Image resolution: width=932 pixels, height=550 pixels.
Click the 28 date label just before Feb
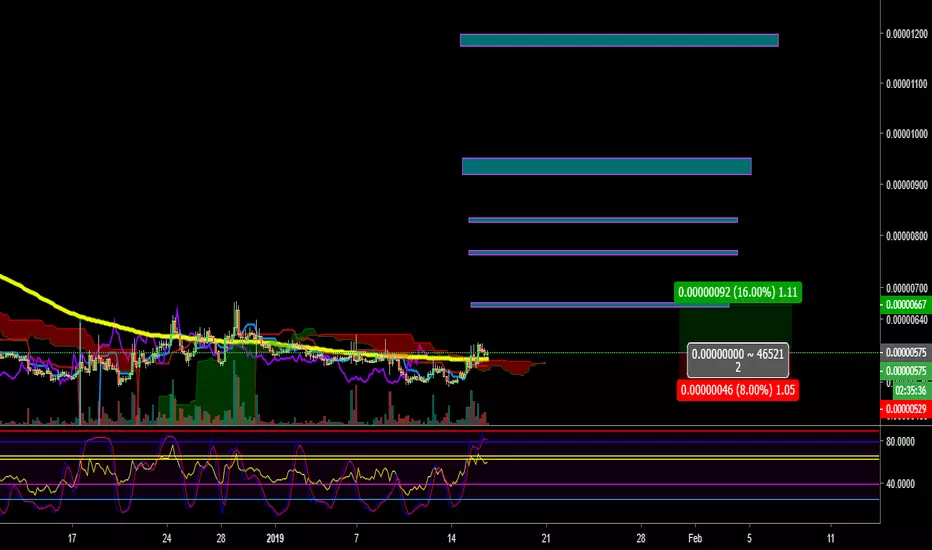tap(641, 538)
